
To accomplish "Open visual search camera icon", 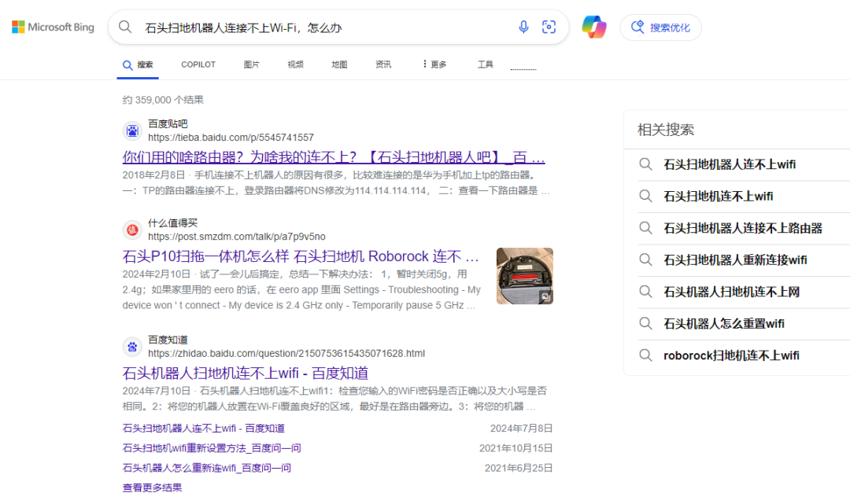I will pos(549,27).
